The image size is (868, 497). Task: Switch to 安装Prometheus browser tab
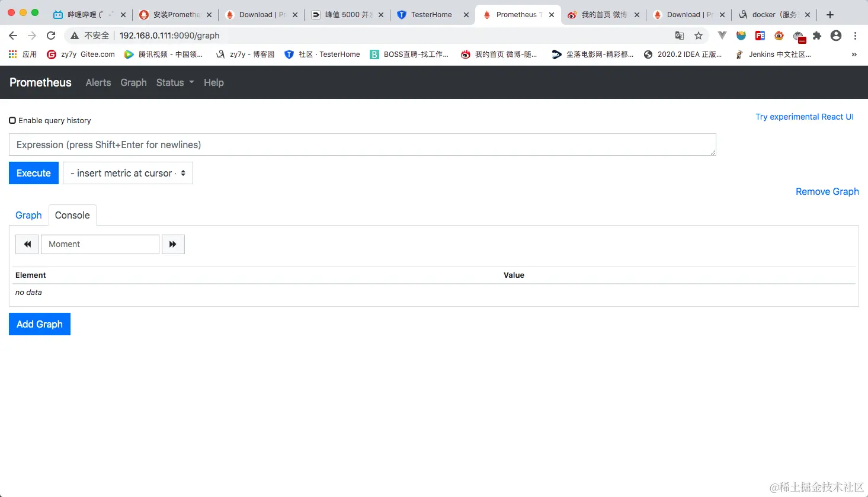click(x=177, y=15)
